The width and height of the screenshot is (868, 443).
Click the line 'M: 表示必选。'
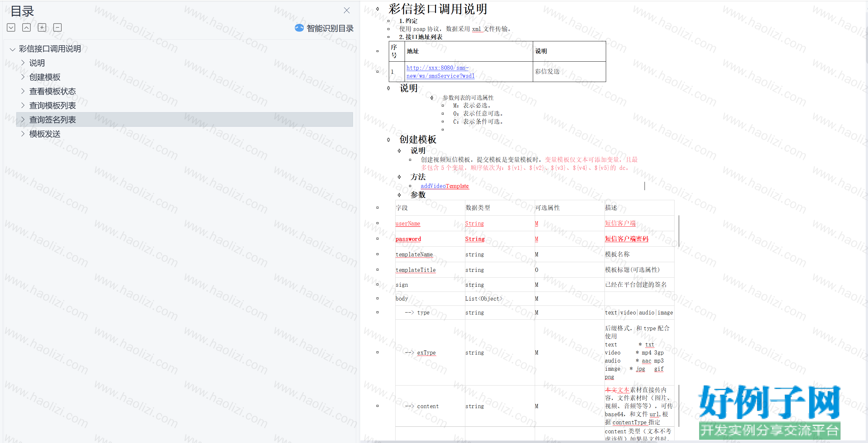[473, 106]
